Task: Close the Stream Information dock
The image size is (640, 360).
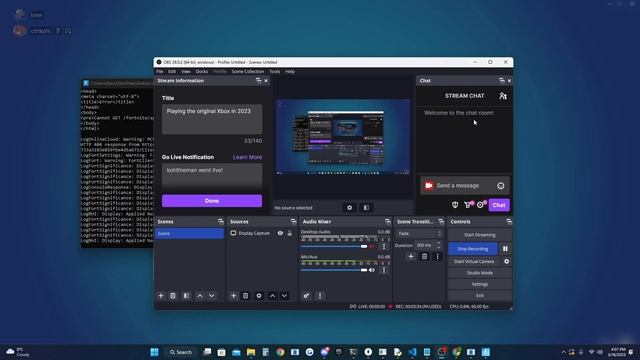Action: pyautogui.click(x=266, y=81)
